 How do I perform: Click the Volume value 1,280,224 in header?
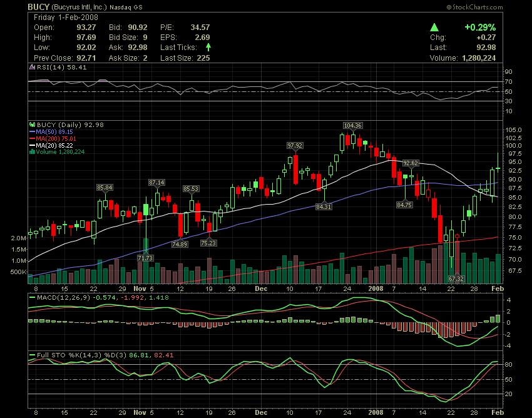pyautogui.click(x=479, y=58)
